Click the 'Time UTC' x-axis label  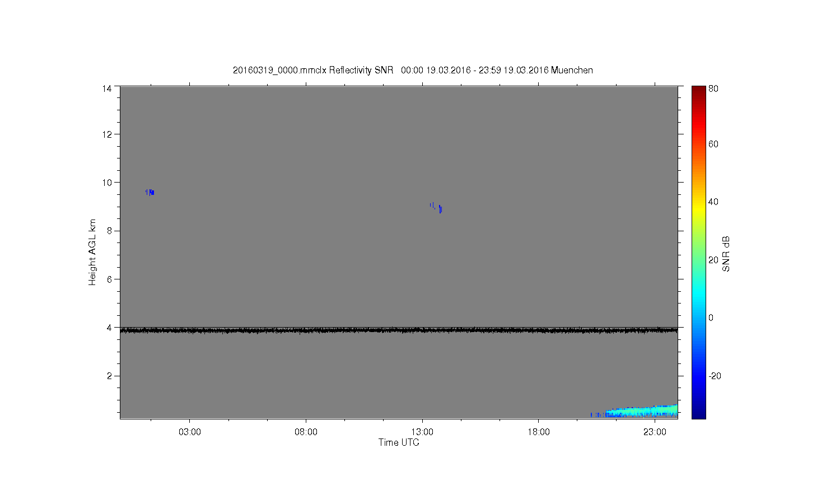pyautogui.click(x=399, y=442)
